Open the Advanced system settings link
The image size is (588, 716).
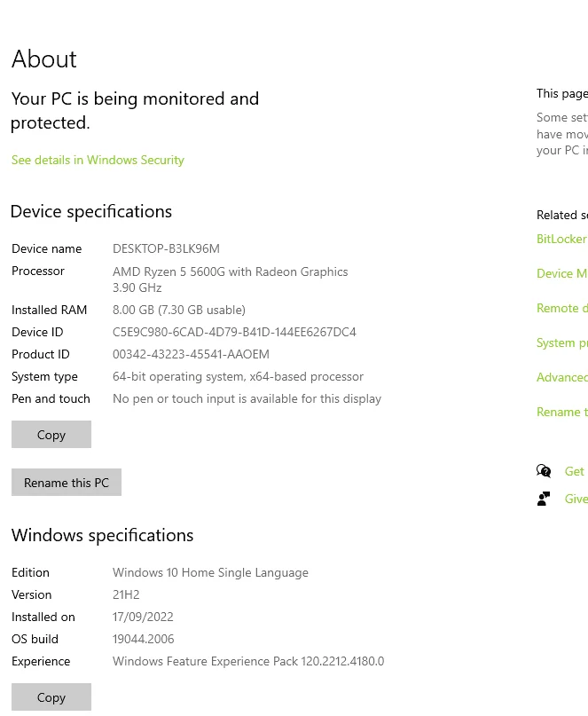[x=562, y=377]
